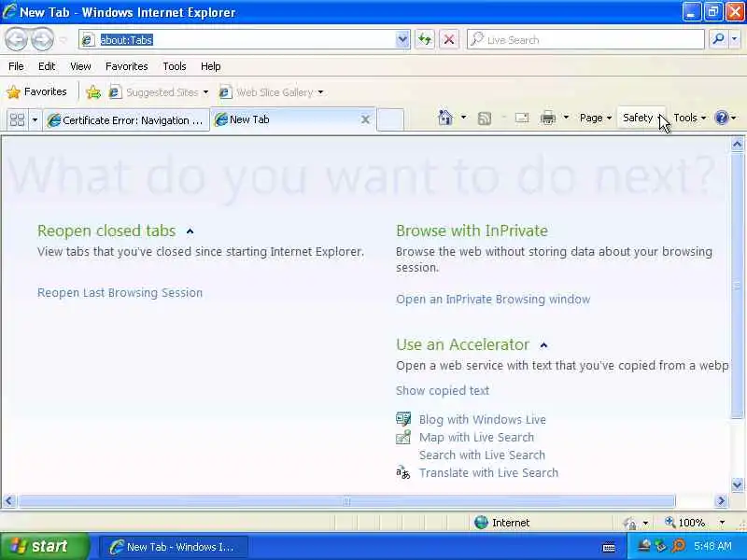The height and width of the screenshot is (560, 747).
Task: Open the Edit menu
Action: 47,66
